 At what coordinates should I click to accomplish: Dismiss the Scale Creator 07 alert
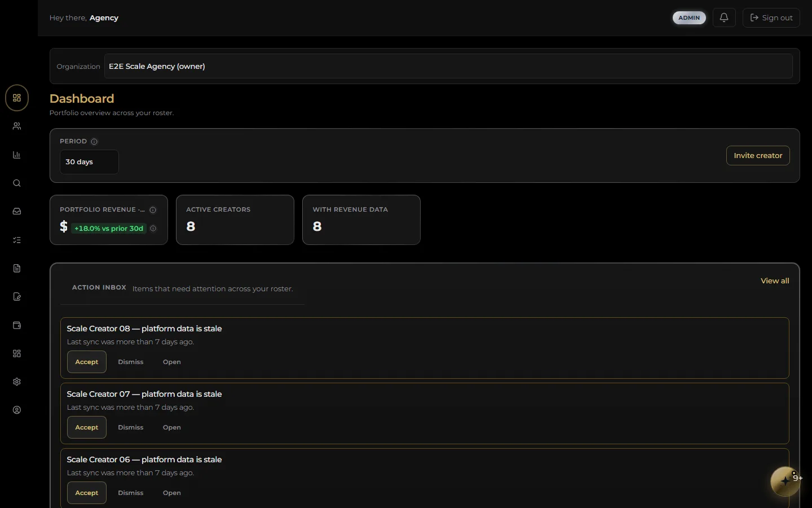point(131,427)
